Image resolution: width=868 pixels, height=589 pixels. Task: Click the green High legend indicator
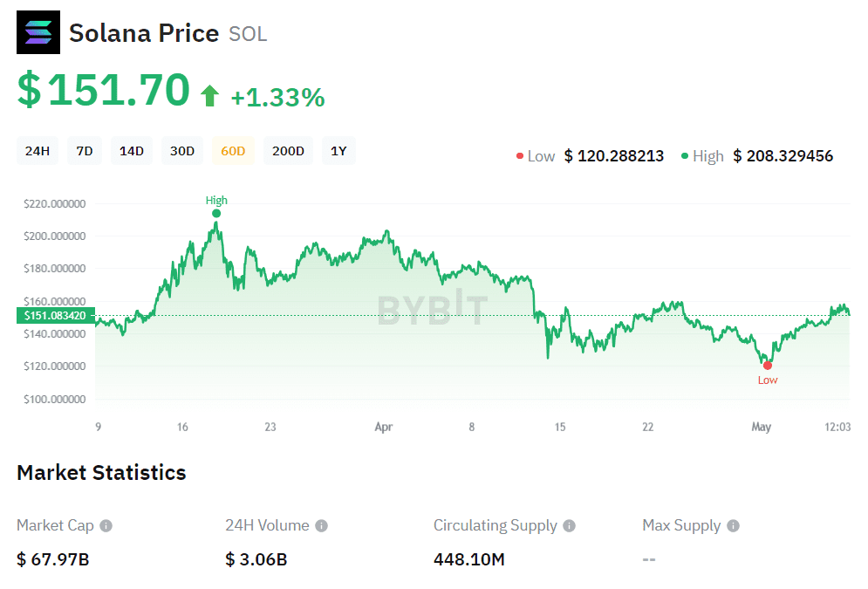(685, 157)
